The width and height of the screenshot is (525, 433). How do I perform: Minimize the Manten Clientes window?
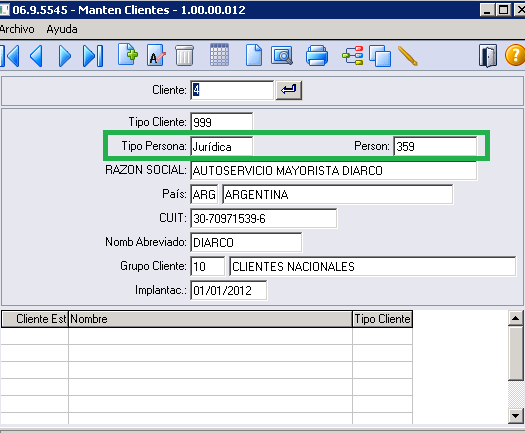(488, 10)
